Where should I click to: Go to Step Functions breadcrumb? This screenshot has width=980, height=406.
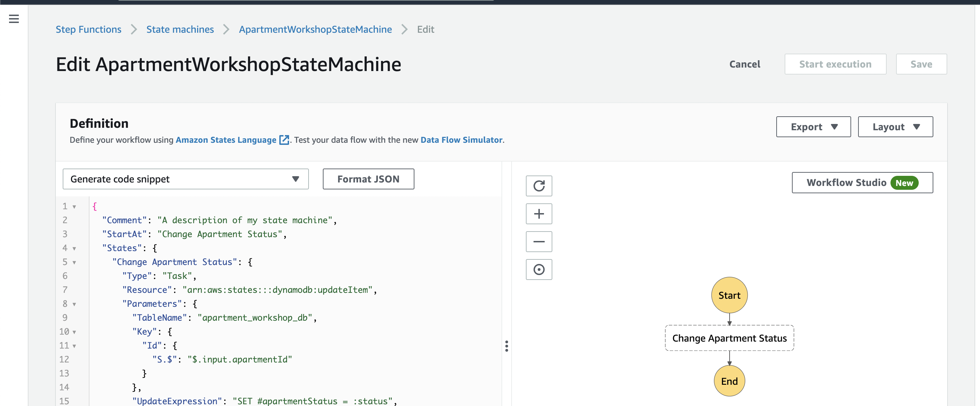click(88, 29)
